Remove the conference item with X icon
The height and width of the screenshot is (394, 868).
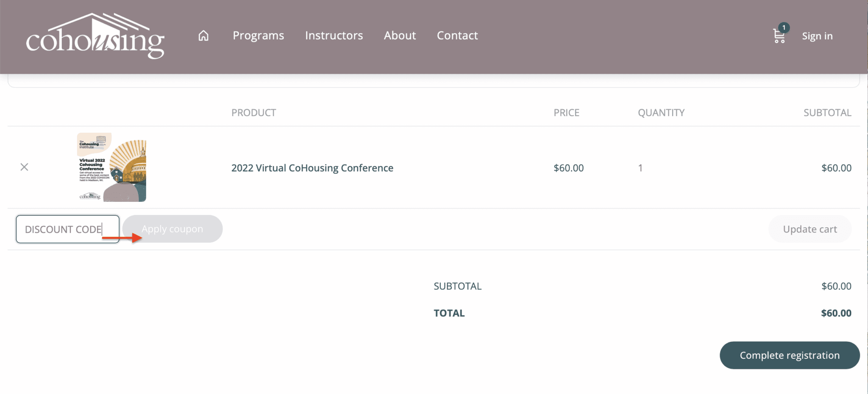pos(24,167)
